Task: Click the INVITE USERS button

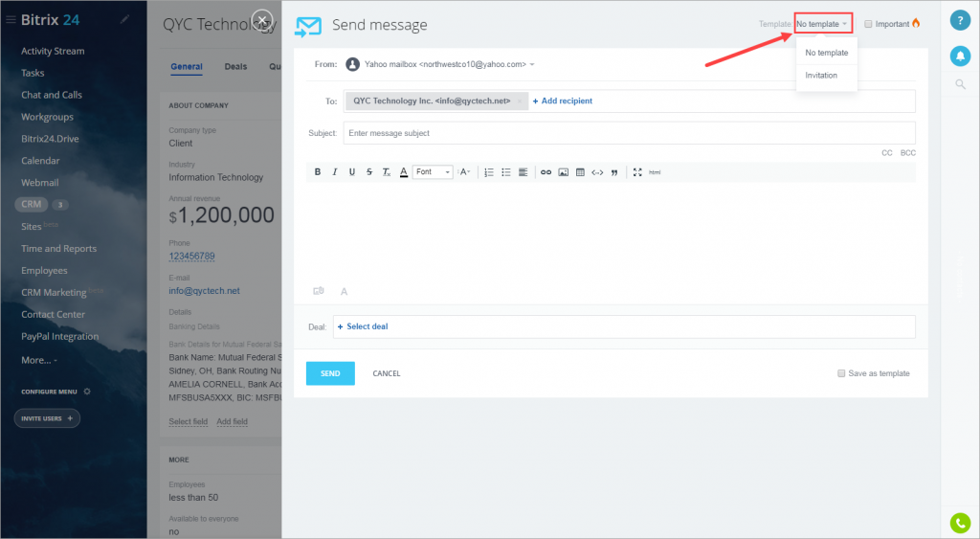Action: 47,418
